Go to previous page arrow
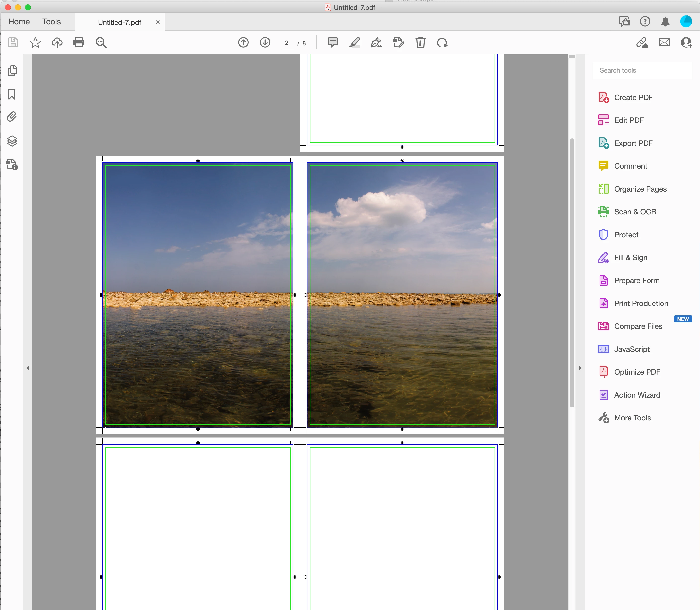The image size is (700, 610). click(x=243, y=43)
